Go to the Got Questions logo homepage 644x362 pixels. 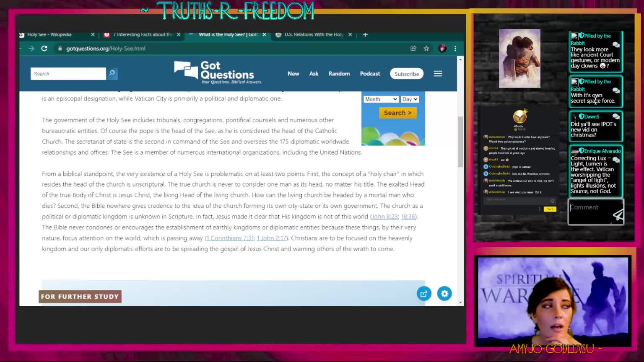pos(218,72)
